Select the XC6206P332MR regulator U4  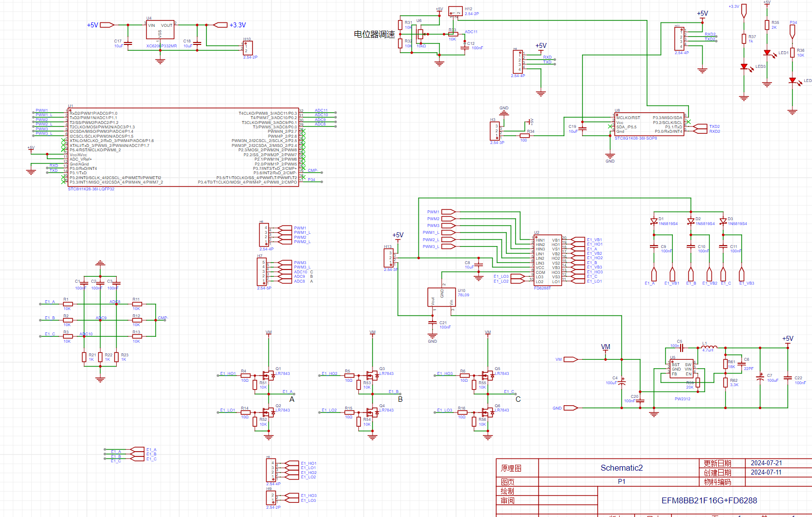click(x=160, y=29)
